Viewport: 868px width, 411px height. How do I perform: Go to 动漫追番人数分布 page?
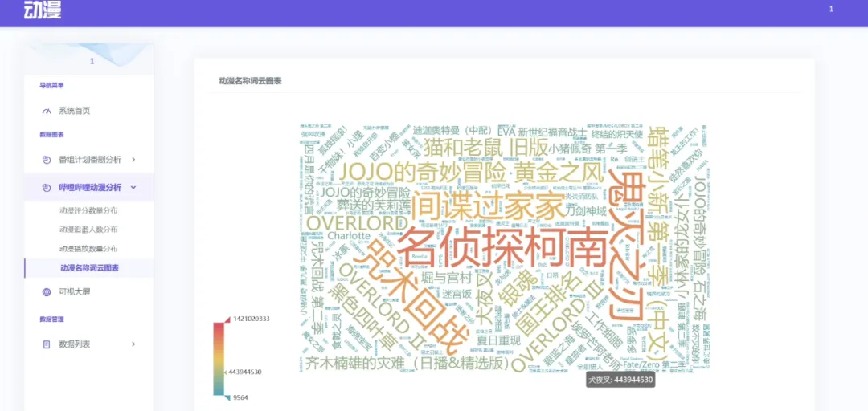88,230
